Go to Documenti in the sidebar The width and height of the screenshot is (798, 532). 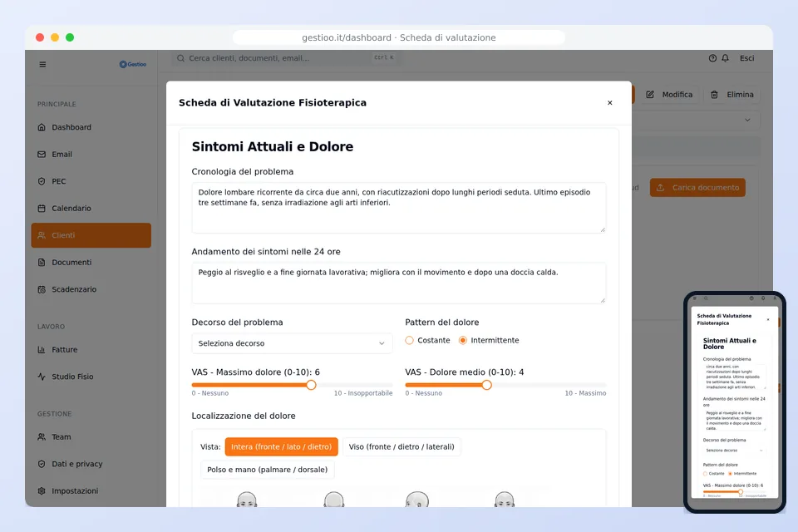point(91,262)
